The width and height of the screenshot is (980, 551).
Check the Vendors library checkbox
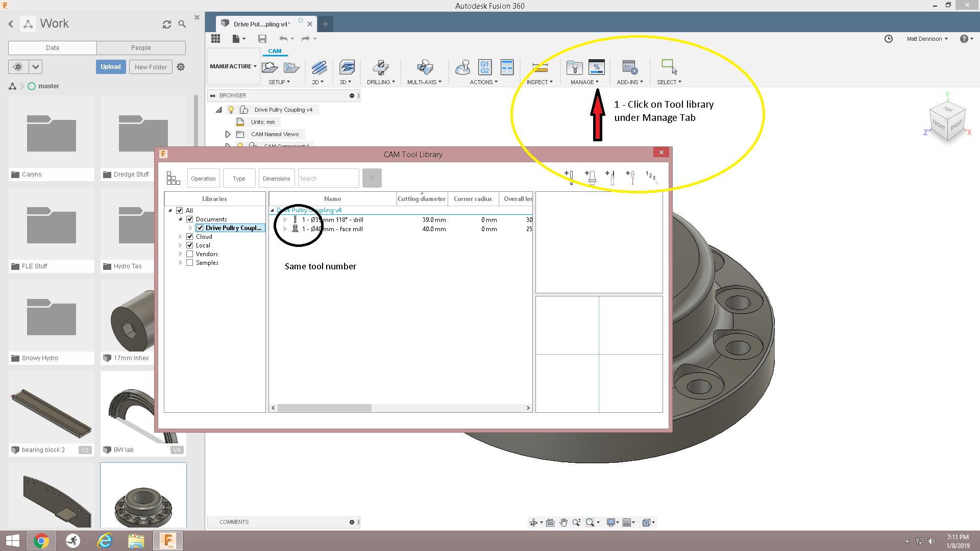pyautogui.click(x=190, y=254)
